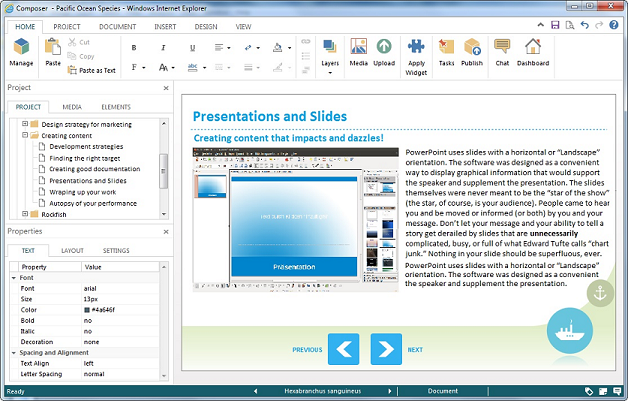Open the Chat speech bubble icon
Screen dimensions: 628x401
pos(502,46)
